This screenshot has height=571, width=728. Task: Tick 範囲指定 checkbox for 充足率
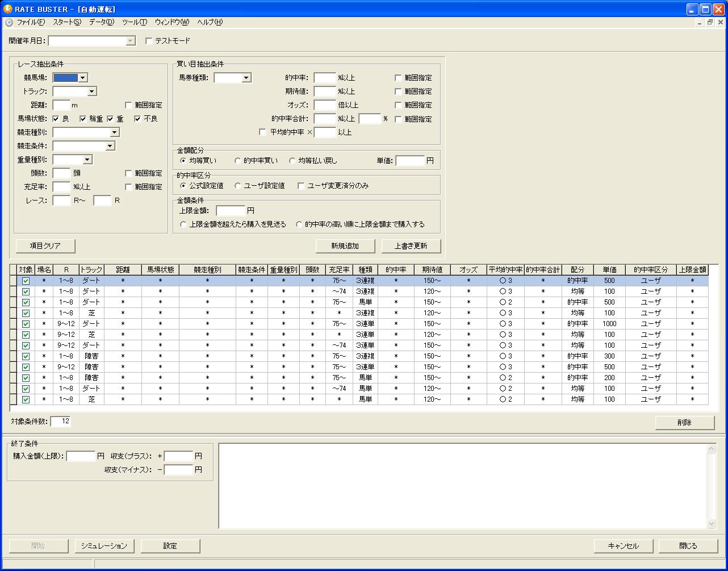click(128, 187)
